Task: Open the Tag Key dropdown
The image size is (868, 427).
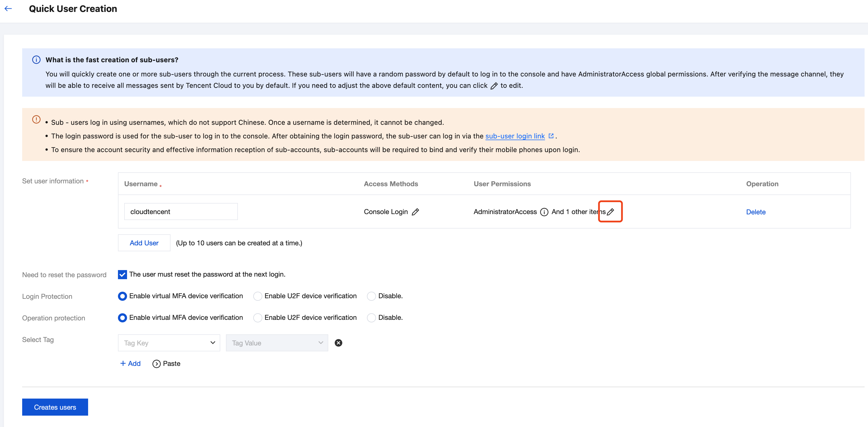Action: (x=169, y=343)
